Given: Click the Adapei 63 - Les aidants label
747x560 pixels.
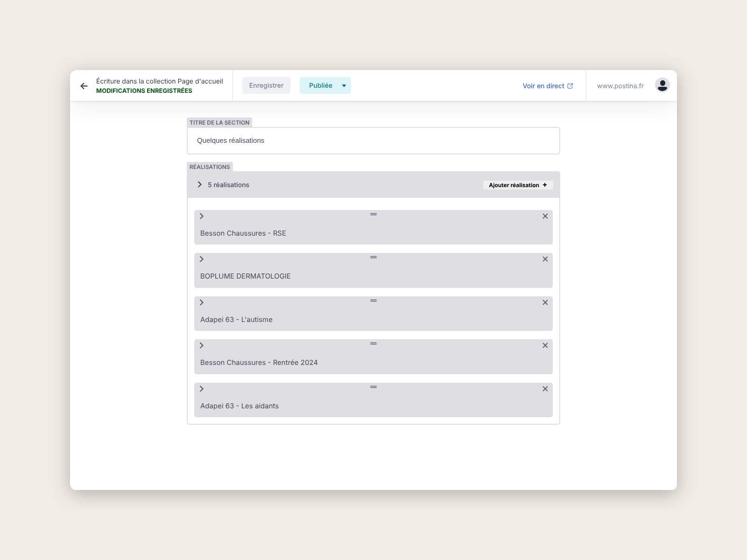Looking at the screenshot, I should [240, 406].
